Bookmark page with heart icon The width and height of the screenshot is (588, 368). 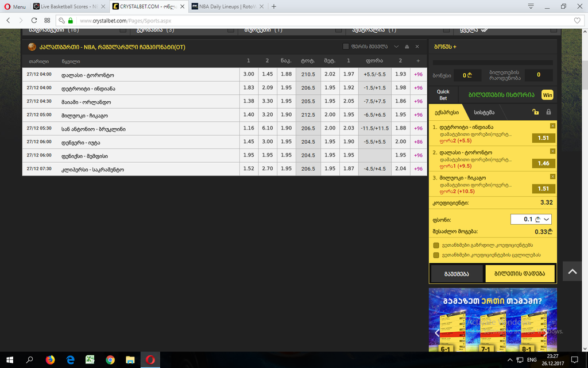pyautogui.click(x=577, y=21)
